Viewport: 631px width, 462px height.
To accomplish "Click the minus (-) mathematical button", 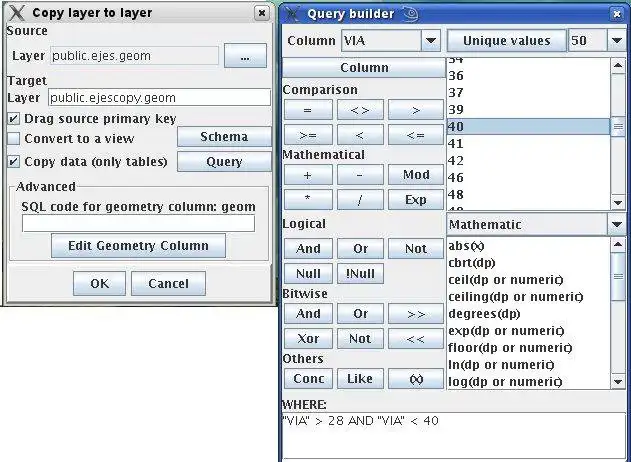I will pyautogui.click(x=360, y=175).
